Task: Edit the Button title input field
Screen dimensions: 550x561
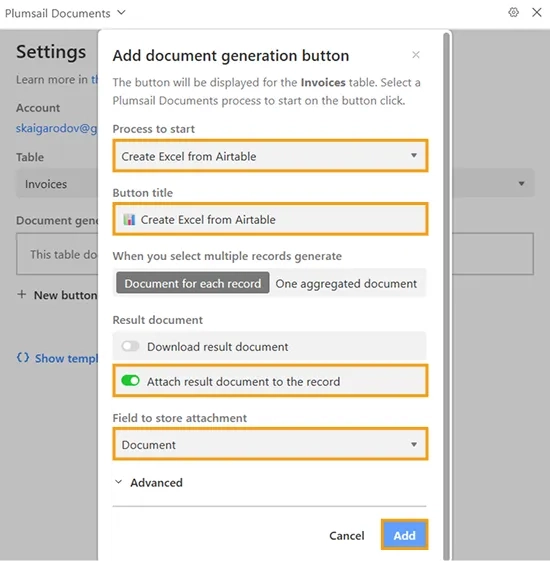Action: coord(270,219)
